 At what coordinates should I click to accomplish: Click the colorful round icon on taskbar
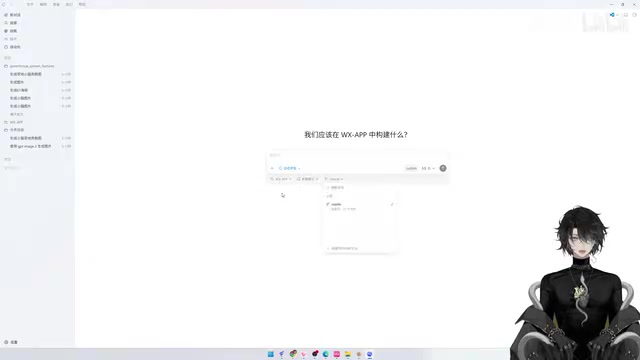tap(293, 354)
